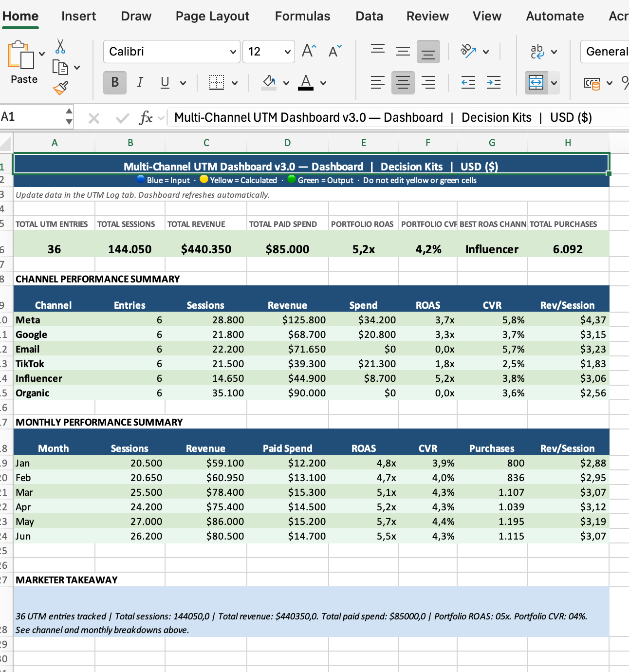The width and height of the screenshot is (629, 672).
Task: Click the Select All corner triangle
Action: tap(6, 143)
